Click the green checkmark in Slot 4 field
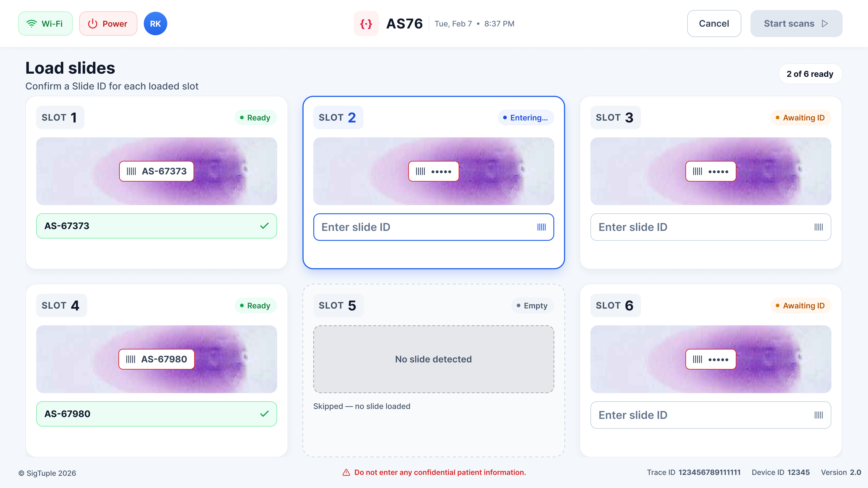The image size is (868, 488). 264,414
